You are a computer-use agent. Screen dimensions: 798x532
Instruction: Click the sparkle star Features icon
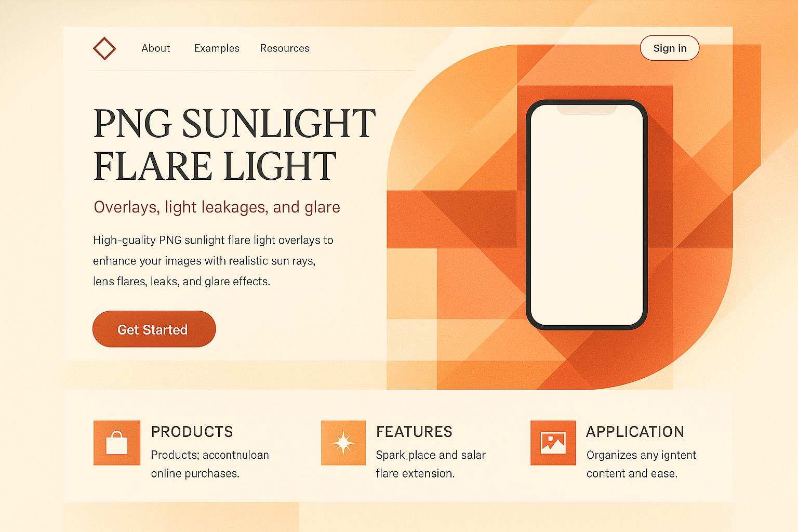click(x=343, y=443)
